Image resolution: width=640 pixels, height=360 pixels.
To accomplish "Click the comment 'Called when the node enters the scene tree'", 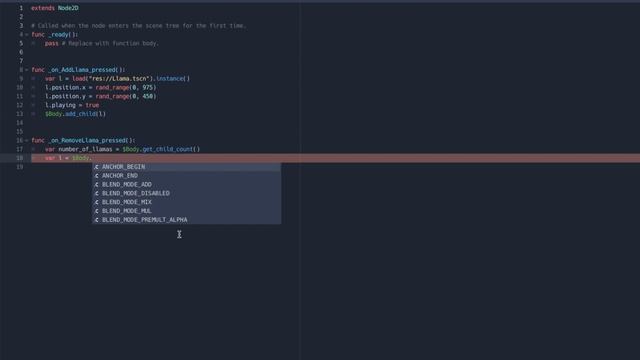I will click(139, 26).
